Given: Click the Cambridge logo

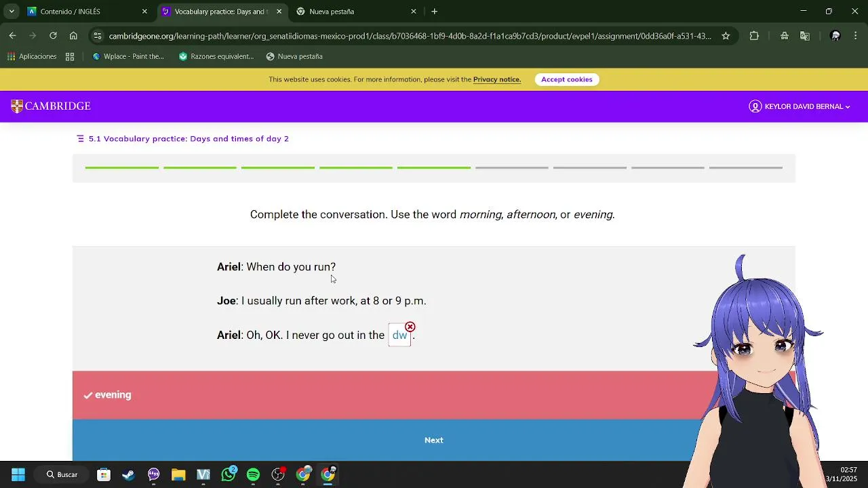Looking at the screenshot, I should click(x=51, y=106).
